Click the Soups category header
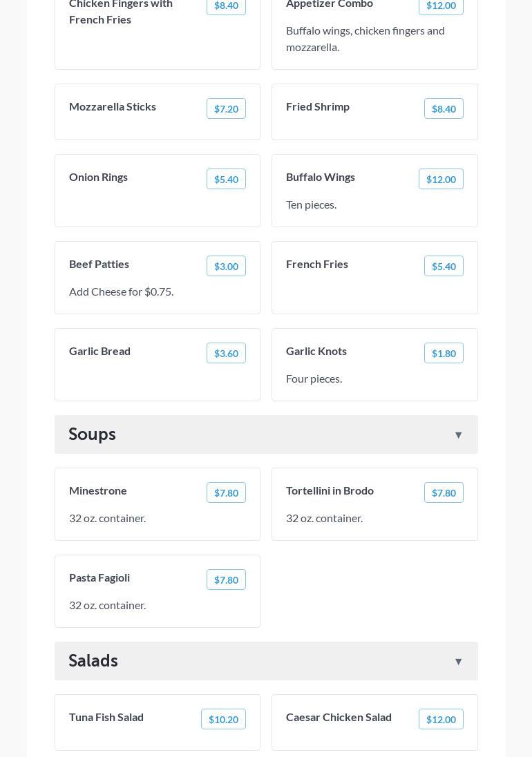532x757 pixels. (93, 434)
